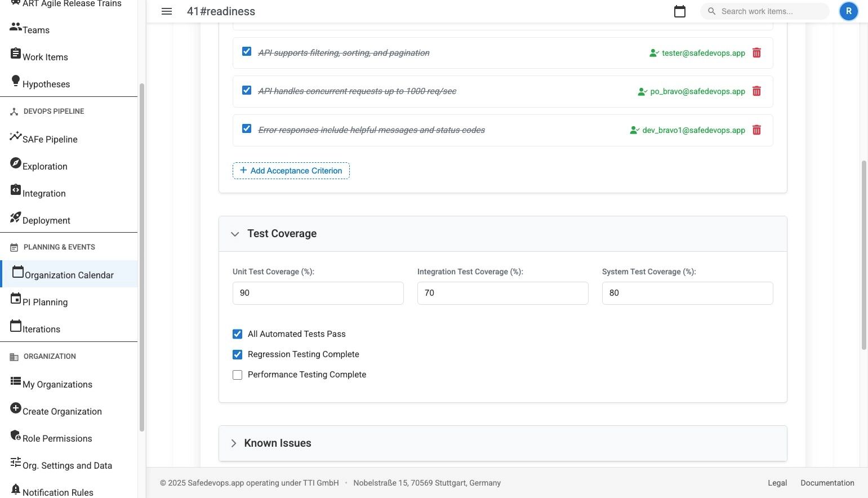
Task: Open the user profile avatar menu
Action: click(848, 11)
